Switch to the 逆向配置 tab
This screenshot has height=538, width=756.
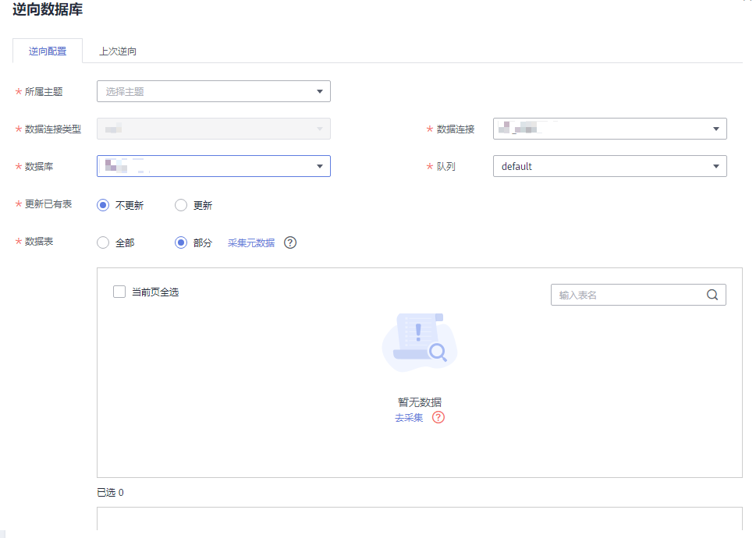click(x=48, y=51)
